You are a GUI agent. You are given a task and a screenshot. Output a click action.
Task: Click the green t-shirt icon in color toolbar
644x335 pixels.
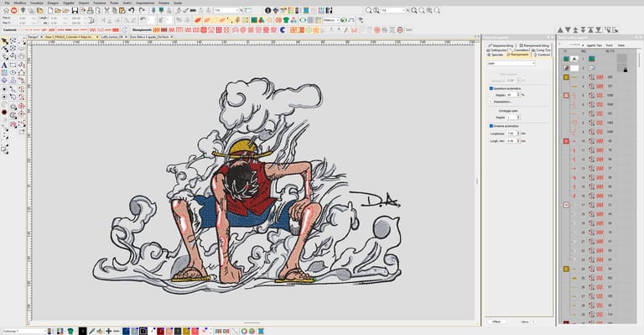(70, 331)
